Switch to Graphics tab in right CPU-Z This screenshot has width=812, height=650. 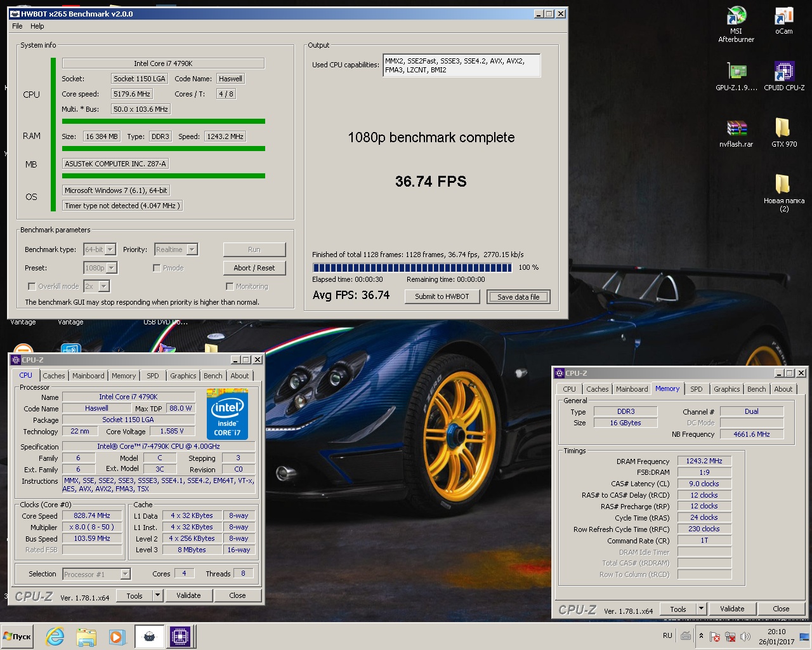pos(727,389)
